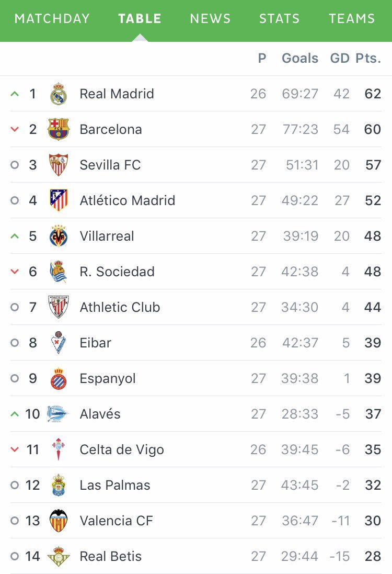Click the Celta de Vigo crest

(x=59, y=449)
